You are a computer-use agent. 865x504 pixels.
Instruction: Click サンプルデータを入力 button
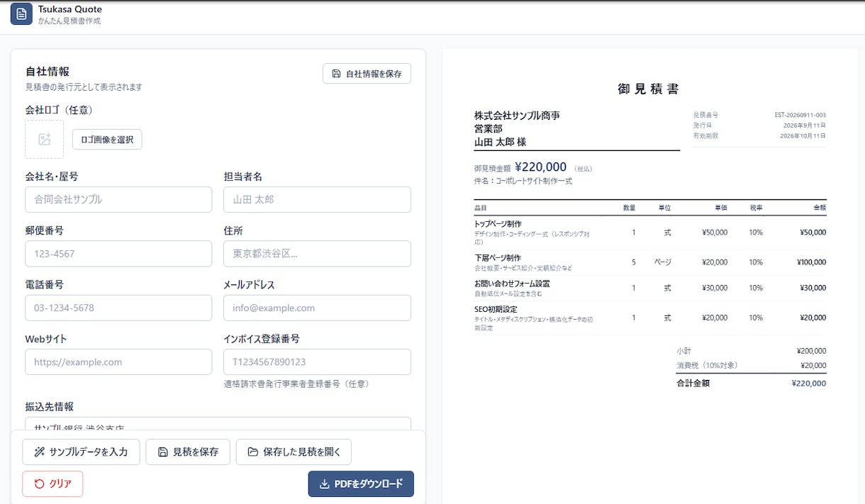(x=81, y=452)
